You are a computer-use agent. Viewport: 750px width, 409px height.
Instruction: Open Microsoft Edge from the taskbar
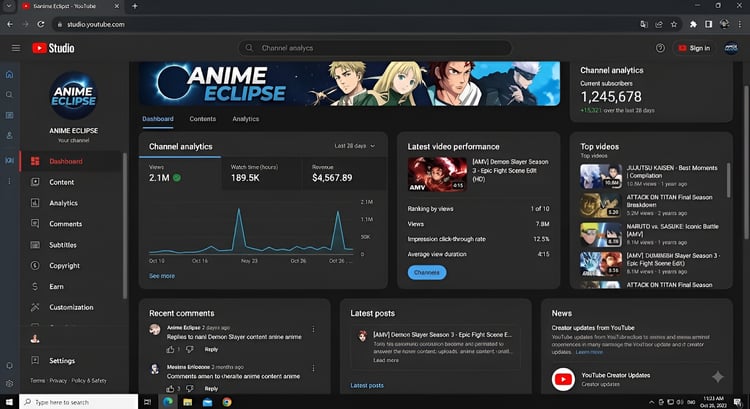point(168,402)
